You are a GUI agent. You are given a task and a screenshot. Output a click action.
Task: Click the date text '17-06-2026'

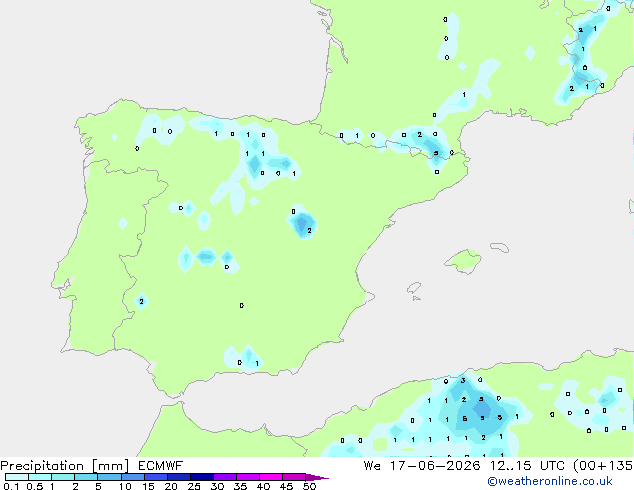point(435,466)
